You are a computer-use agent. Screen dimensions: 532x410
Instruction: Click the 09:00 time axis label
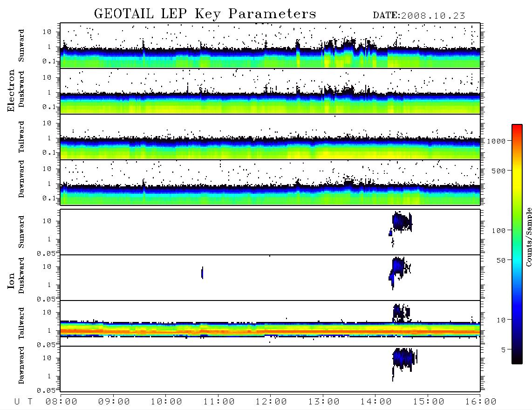(114, 402)
